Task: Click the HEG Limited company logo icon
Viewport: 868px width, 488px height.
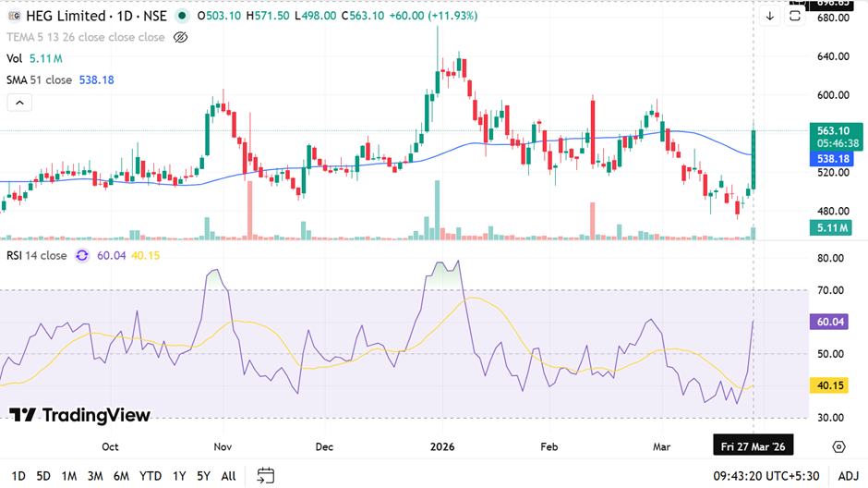Action: tap(12, 16)
